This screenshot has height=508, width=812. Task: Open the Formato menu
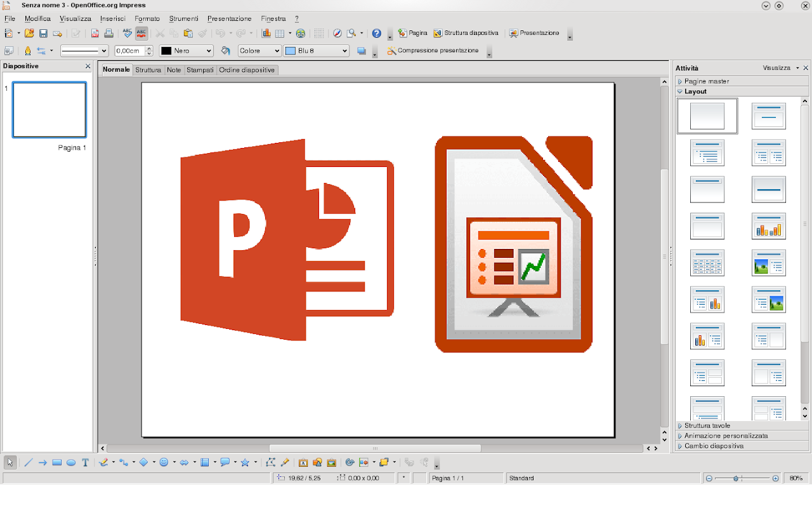click(147, 19)
